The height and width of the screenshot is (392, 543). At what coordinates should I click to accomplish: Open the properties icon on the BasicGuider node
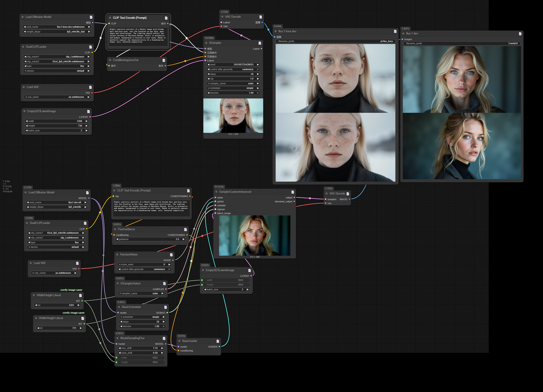pos(218,341)
